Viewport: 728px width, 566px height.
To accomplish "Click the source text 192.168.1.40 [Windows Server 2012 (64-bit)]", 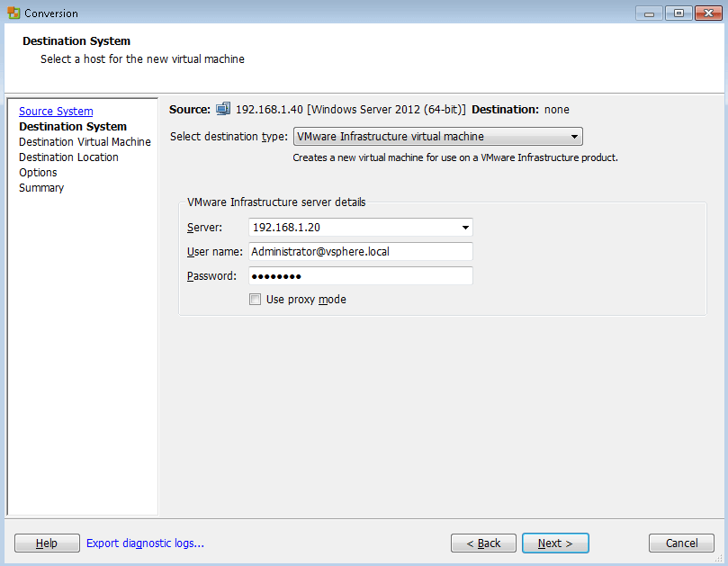I will [351, 110].
